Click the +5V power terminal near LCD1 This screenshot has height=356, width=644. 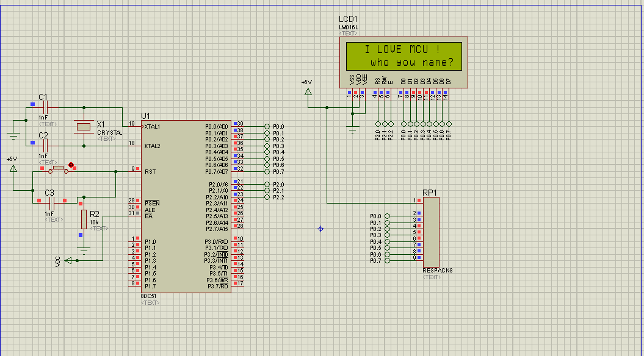(308, 91)
